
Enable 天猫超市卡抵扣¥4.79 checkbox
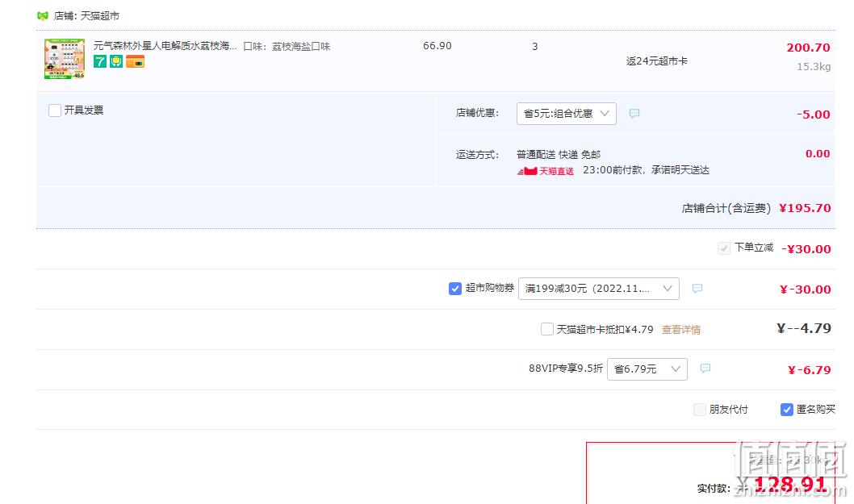pos(546,329)
